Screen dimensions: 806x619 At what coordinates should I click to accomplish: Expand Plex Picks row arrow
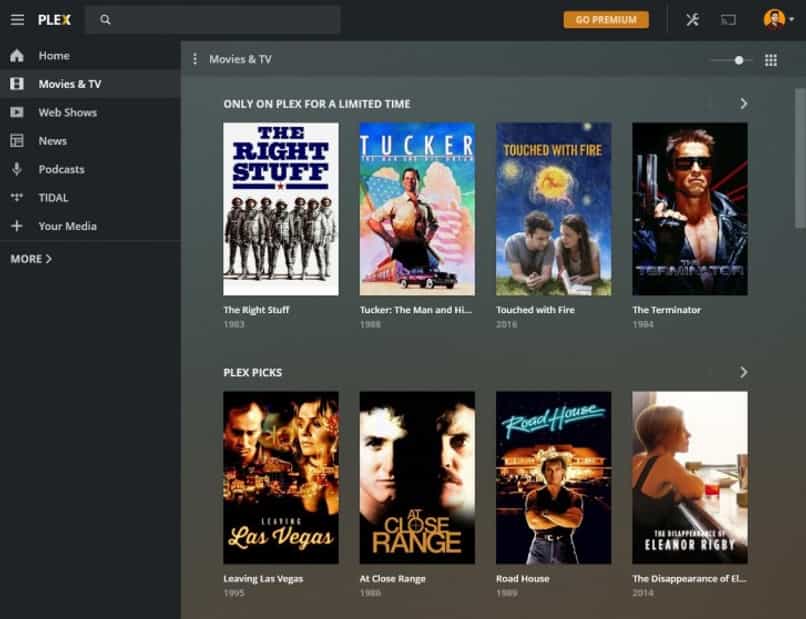[x=743, y=372]
